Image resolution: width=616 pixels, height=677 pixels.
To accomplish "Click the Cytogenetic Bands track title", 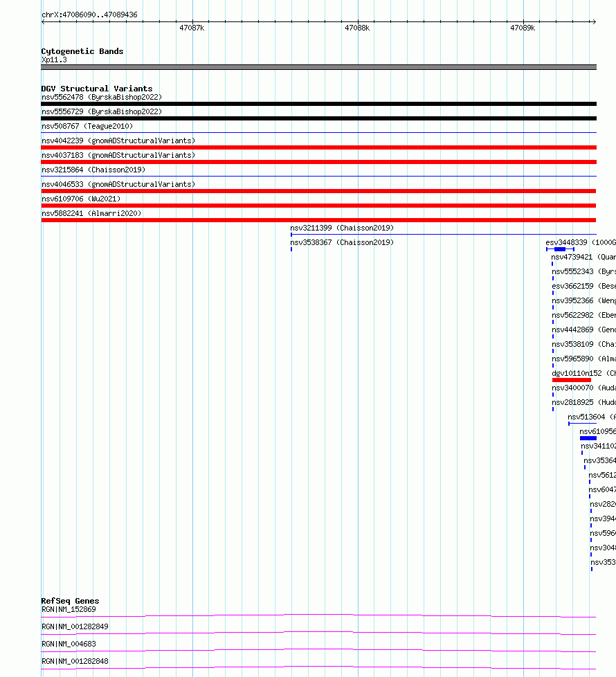I will click(82, 51).
